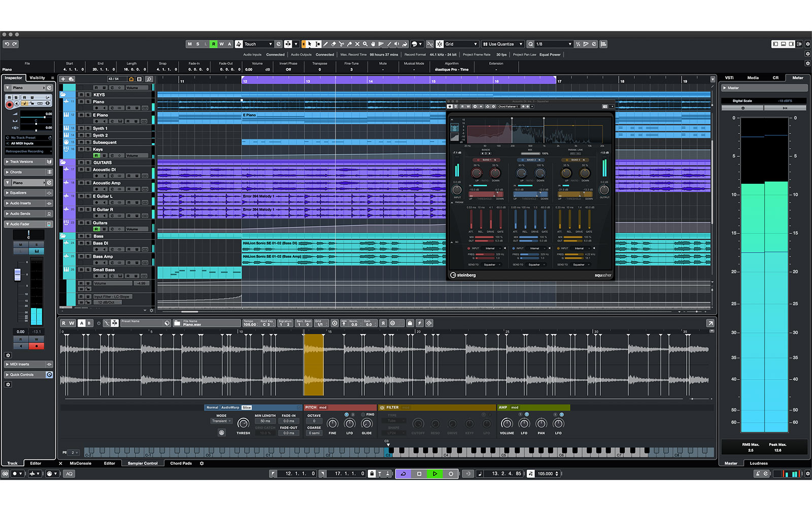
Task: Toggle global Write W automation button
Action: point(221,44)
